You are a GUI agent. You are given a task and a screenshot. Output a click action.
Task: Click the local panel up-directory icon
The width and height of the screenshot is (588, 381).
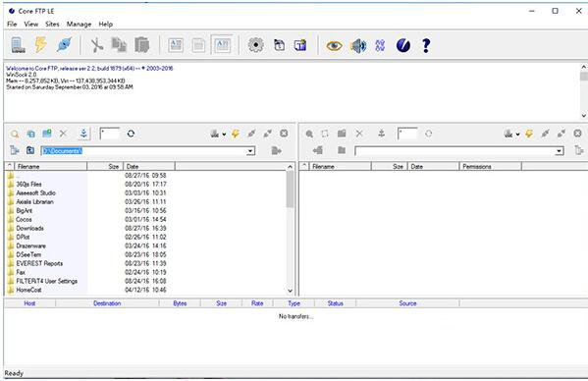(30, 150)
